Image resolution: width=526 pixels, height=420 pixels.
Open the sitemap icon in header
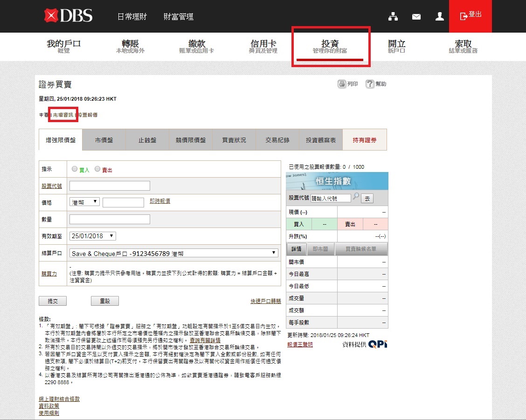[393, 17]
